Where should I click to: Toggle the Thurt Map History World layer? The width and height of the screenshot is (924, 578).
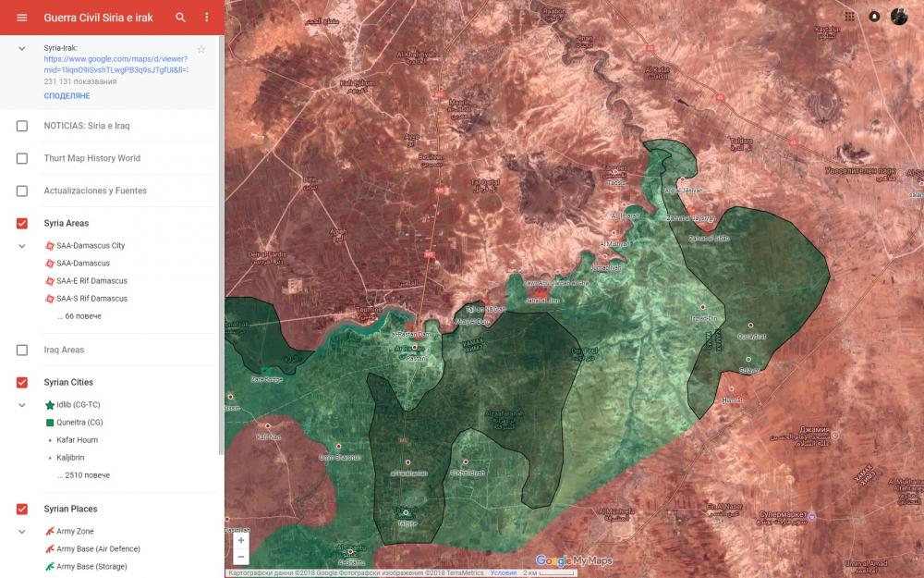click(22, 158)
